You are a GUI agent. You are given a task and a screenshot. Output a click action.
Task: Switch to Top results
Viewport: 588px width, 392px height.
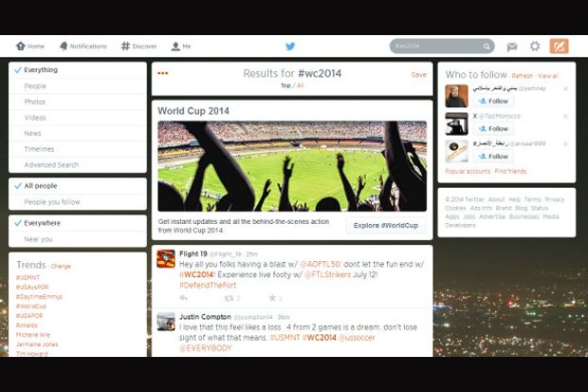[285, 85]
